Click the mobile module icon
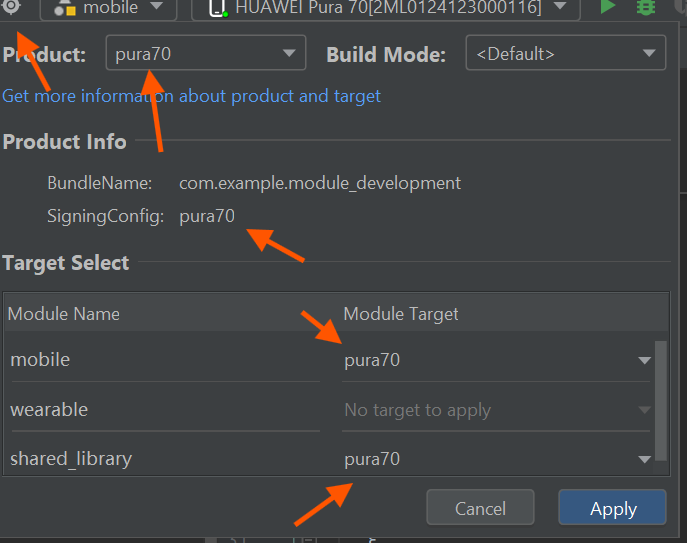Image resolution: width=687 pixels, height=543 pixels. coord(63,9)
